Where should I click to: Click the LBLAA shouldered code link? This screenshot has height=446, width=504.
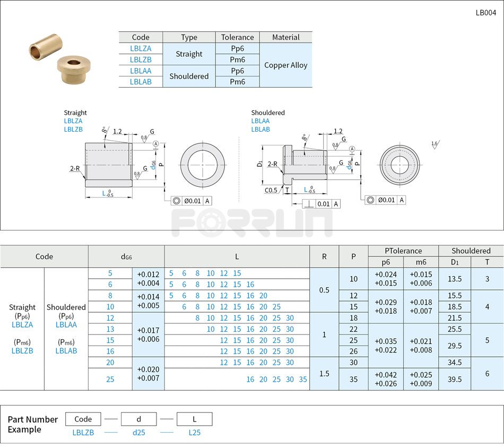coord(141,71)
